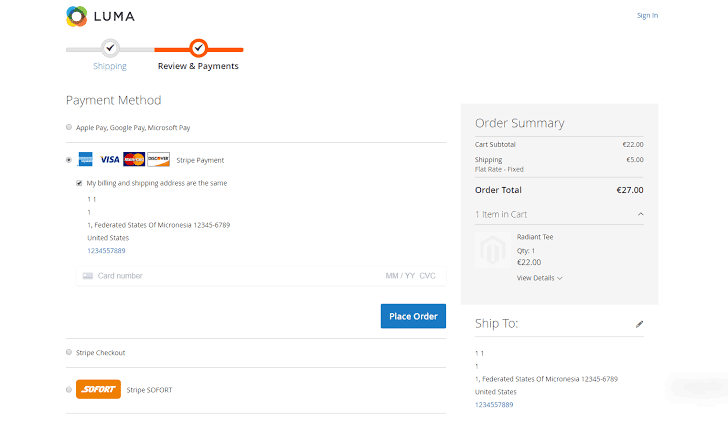Select Apple Pay, Google Pay, Microsoft Pay option
Image resolution: width=728 pixels, height=421 pixels.
click(x=69, y=127)
